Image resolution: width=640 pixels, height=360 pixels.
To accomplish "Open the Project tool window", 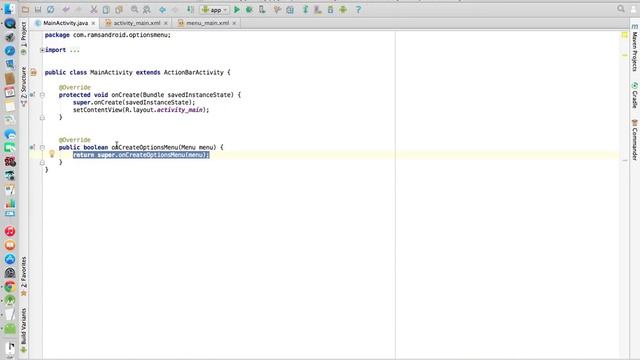I will click(x=24, y=38).
